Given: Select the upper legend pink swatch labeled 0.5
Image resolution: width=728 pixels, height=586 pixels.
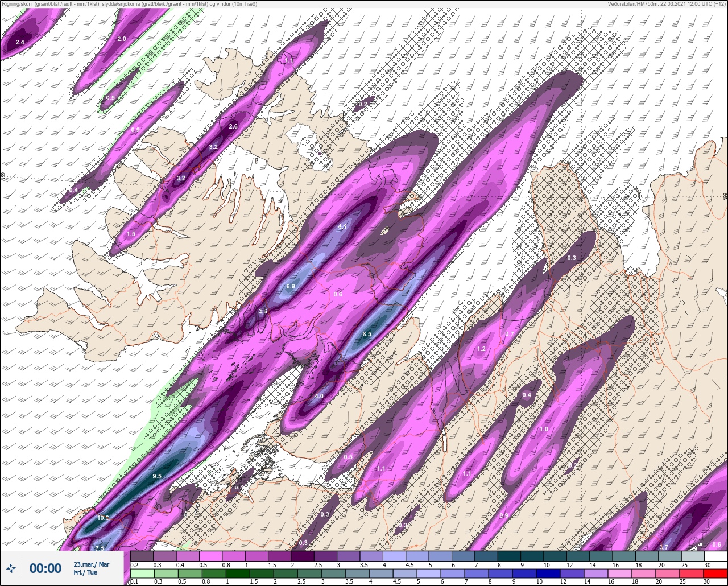Looking at the screenshot, I should [210, 556].
